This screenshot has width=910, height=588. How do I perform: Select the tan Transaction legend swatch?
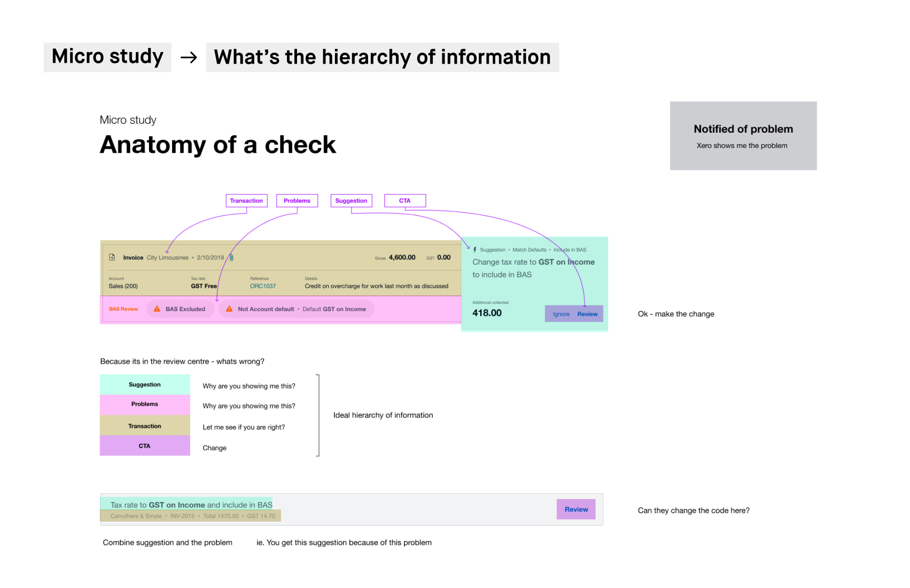coord(144,425)
